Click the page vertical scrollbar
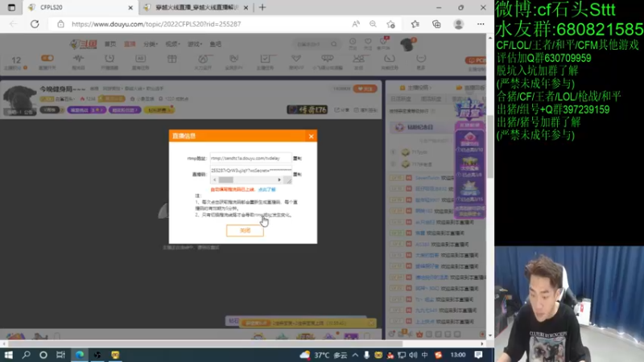This screenshot has width=644, height=362. point(490,146)
